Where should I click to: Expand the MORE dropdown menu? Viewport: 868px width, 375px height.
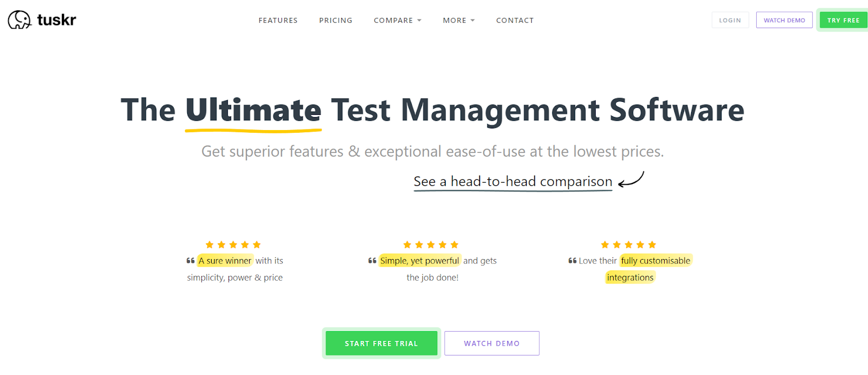459,21
